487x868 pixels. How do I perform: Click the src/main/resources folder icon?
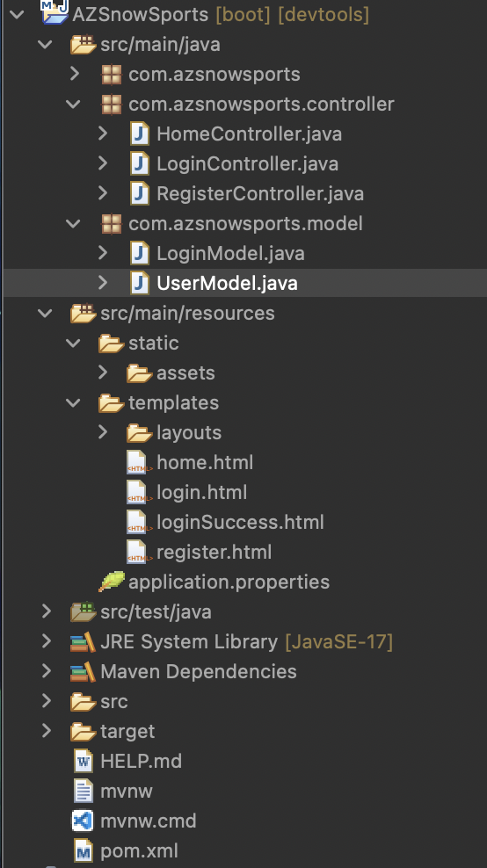(84, 314)
